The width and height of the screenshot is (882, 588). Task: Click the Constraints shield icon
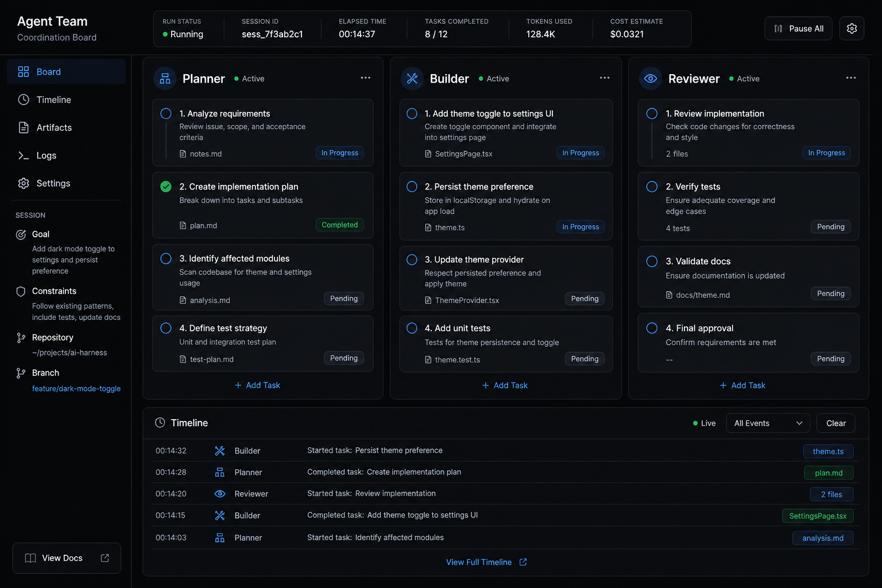(x=21, y=291)
